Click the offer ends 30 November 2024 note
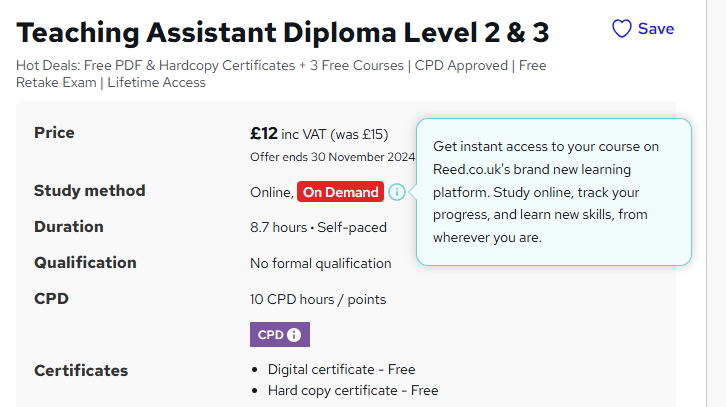This screenshot has width=726, height=407. pos(332,156)
